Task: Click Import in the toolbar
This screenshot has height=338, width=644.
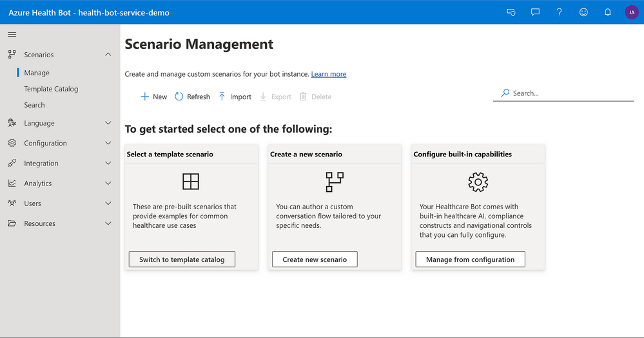Action: point(235,97)
